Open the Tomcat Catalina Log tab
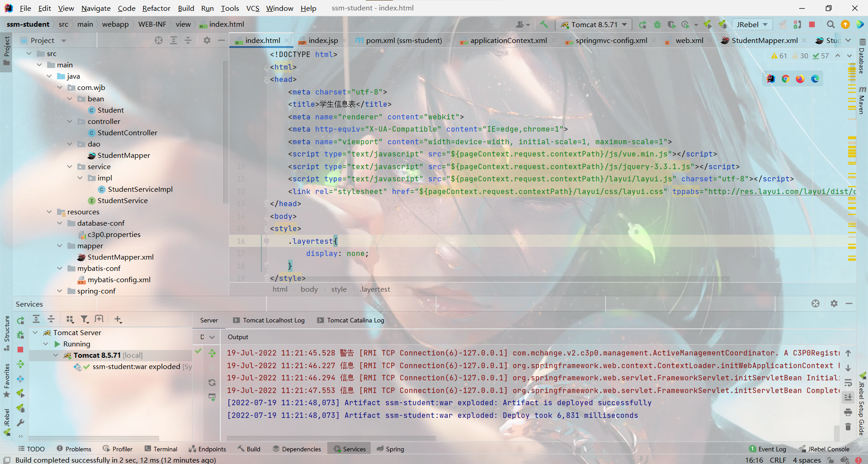The image size is (868, 464). click(351, 320)
